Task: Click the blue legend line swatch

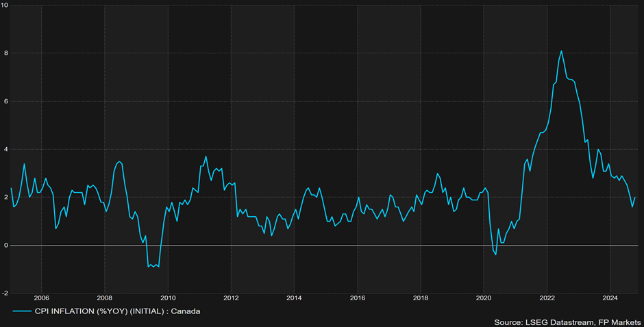Action: coord(21,311)
